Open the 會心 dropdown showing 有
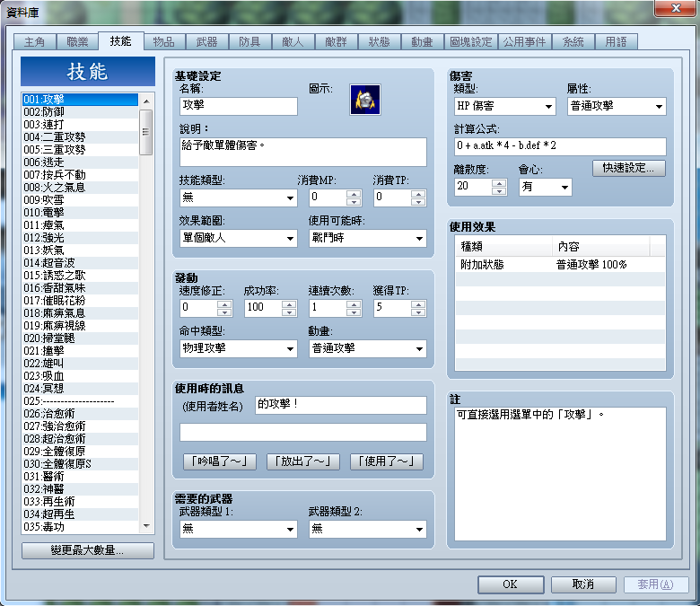Viewport: 700px width, 606px height. pos(545,187)
